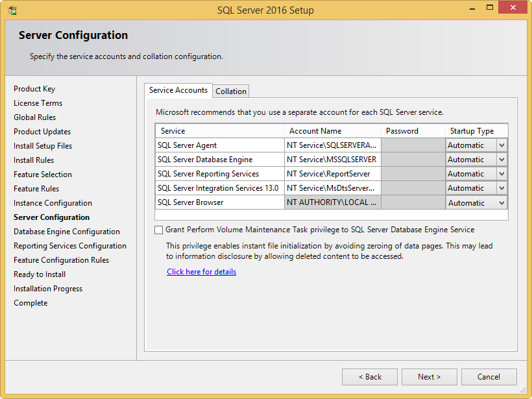The height and width of the screenshot is (399, 532).
Task: Click Install Rules step in sidebar
Action: point(34,160)
